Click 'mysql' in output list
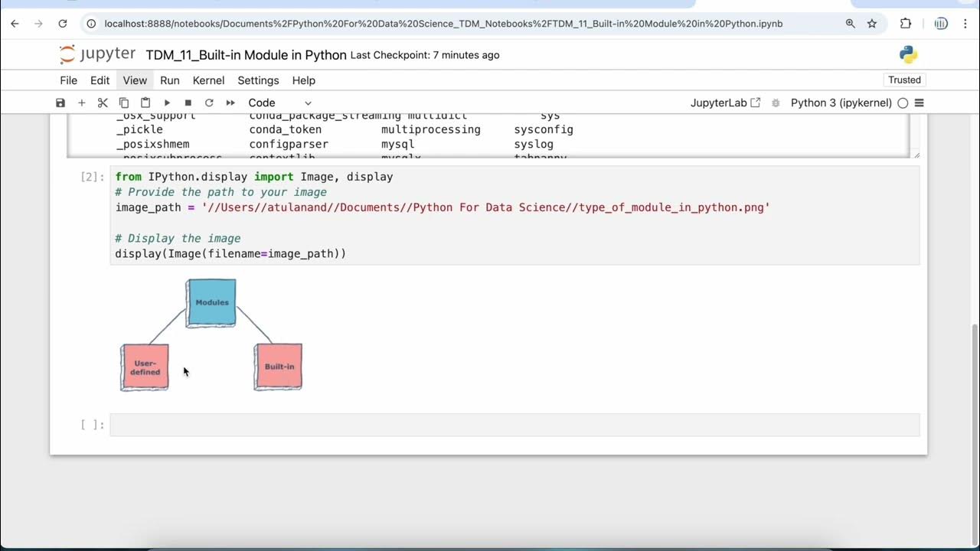980x551 pixels. 398,144
